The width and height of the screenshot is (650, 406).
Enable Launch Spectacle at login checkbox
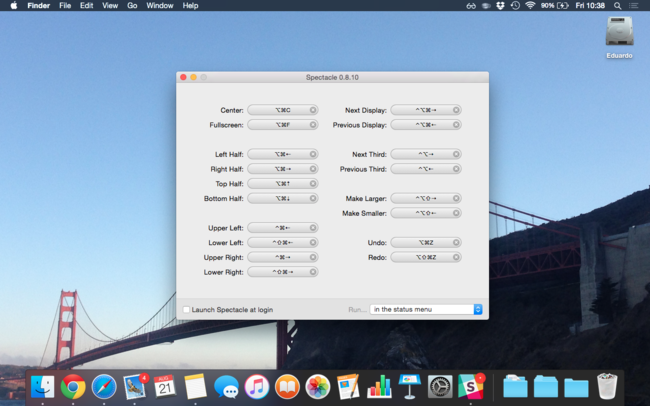click(x=187, y=310)
